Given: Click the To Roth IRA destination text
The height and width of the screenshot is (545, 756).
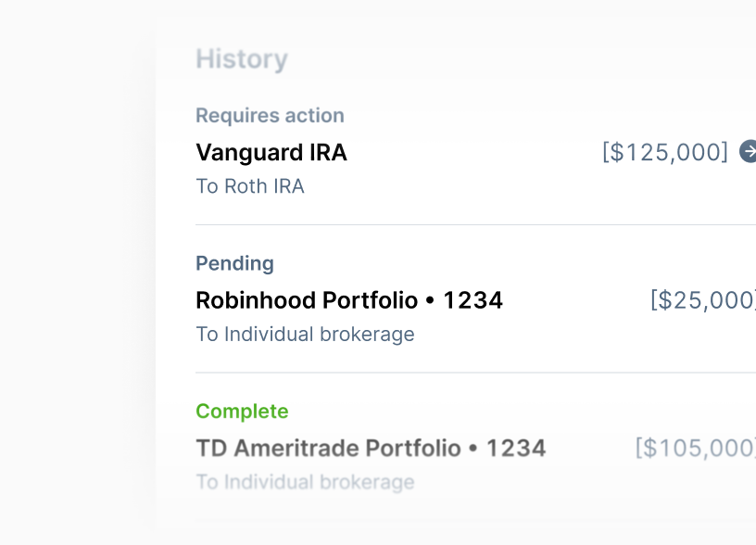Looking at the screenshot, I should pyautogui.click(x=250, y=186).
